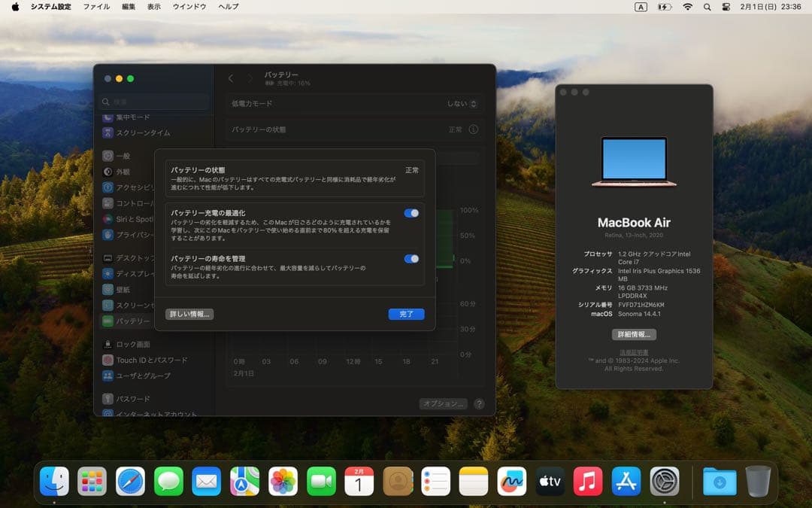Start FaceTime from the Dock
Viewport: 812px width, 508px height.
click(x=321, y=479)
